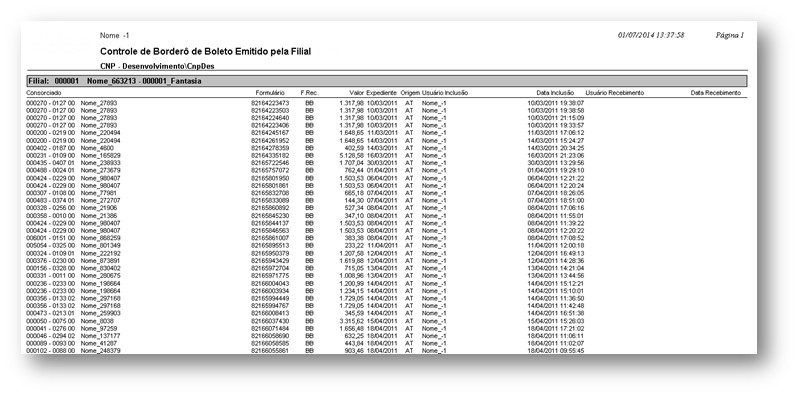Click consorciado name Nome_259903

click(x=100, y=313)
